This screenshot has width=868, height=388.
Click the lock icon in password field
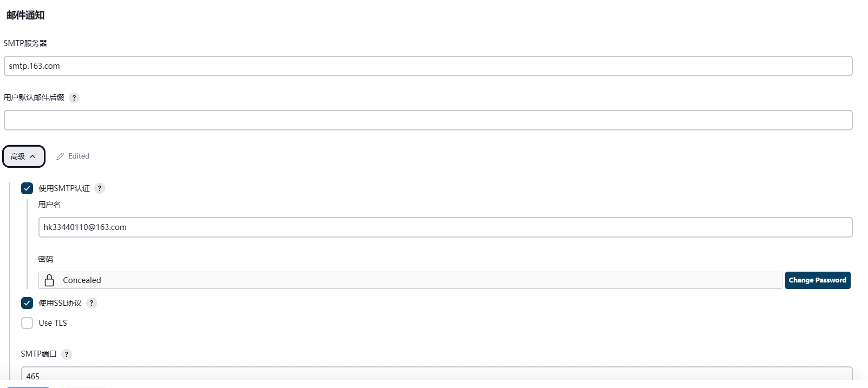click(x=49, y=280)
